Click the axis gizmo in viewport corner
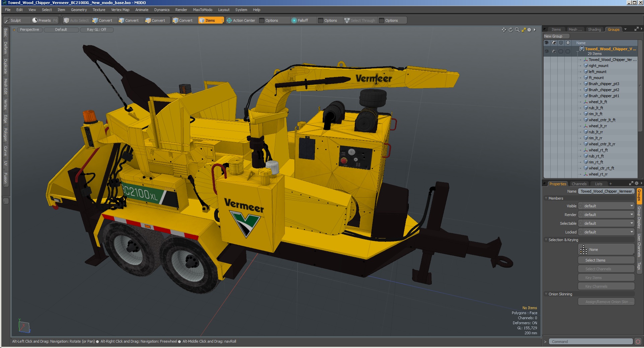Image resolution: width=644 pixels, height=348 pixels. 24,326
